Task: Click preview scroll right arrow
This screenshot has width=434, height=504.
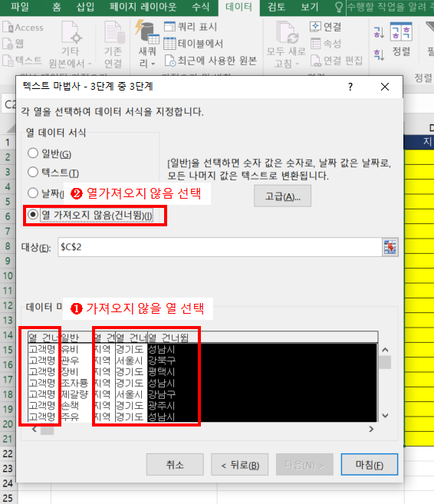Action: tap(371, 430)
